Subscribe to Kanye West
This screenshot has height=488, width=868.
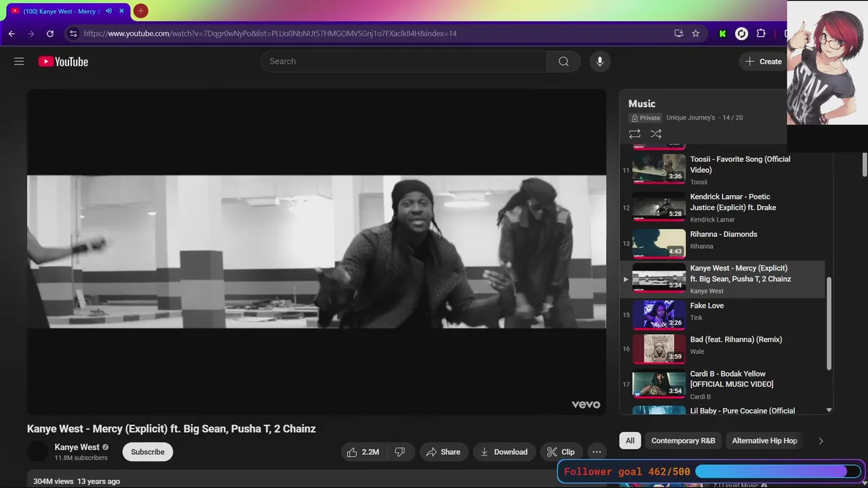click(x=148, y=452)
